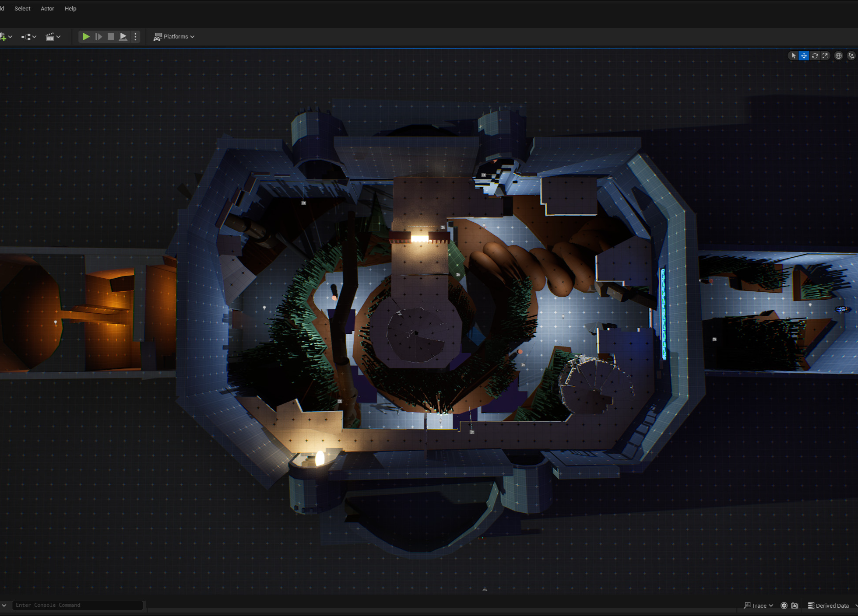Click the Stop simulation button
Viewport: 858px width, 616px height.
[111, 37]
